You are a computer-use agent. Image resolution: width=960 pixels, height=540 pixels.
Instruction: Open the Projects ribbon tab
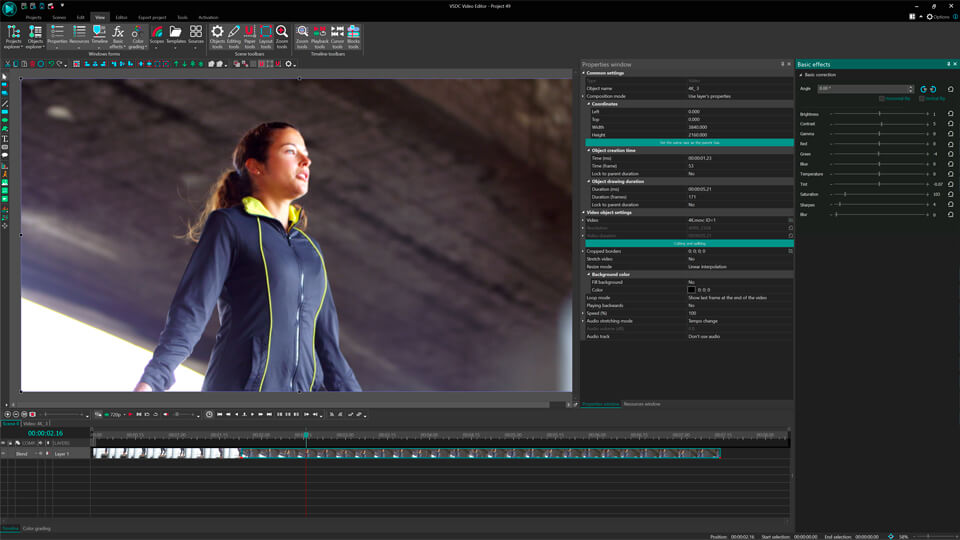(x=34, y=17)
